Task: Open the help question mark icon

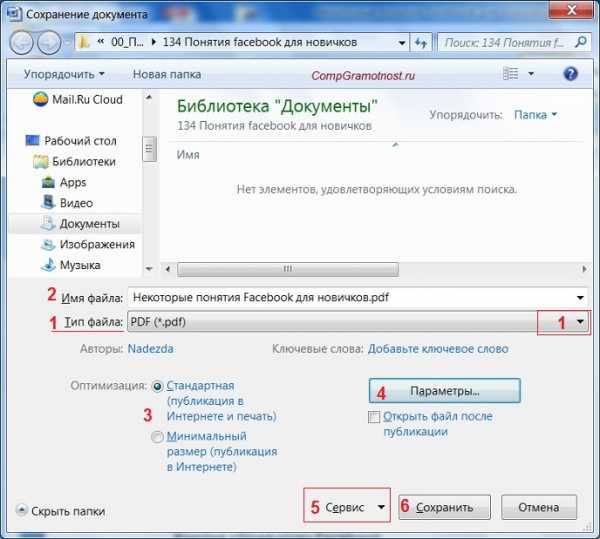Action: point(570,73)
